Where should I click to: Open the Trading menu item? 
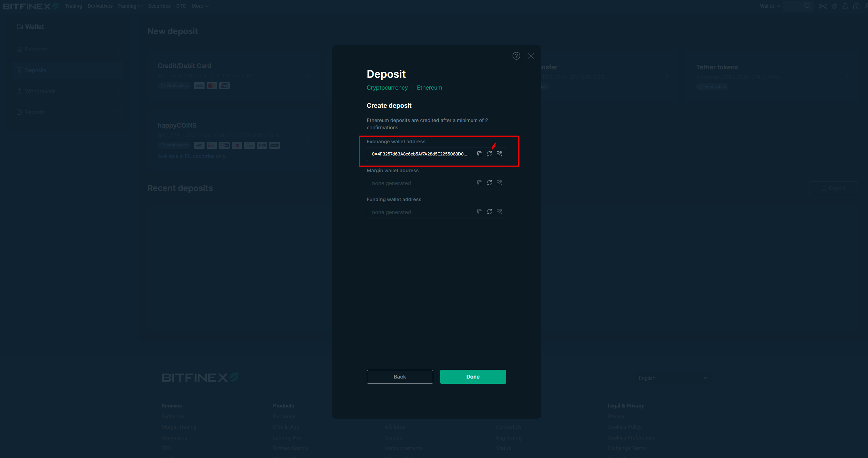coord(74,6)
